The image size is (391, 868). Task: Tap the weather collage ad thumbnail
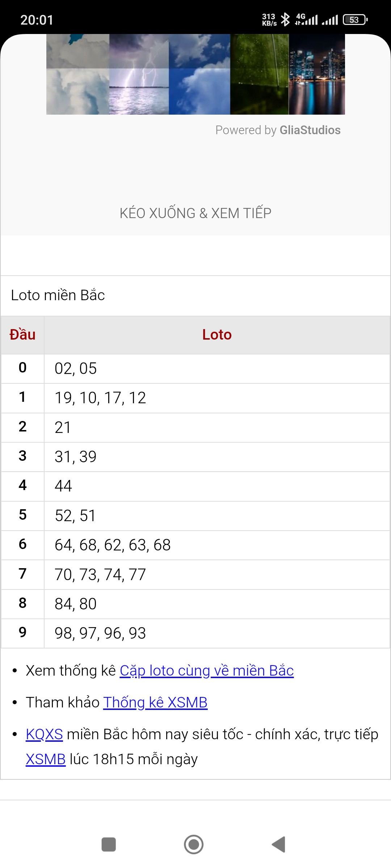pyautogui.click(x=195, y=74)
